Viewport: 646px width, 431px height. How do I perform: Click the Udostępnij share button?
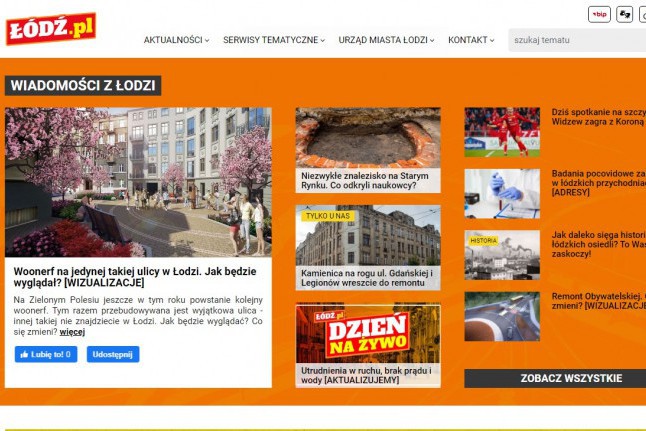click(x=113, y=354)
